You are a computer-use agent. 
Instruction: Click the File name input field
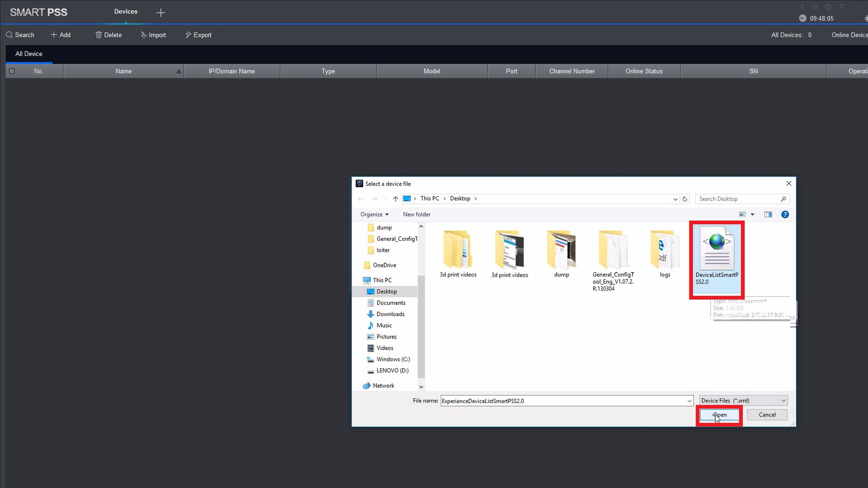[563, 401]
